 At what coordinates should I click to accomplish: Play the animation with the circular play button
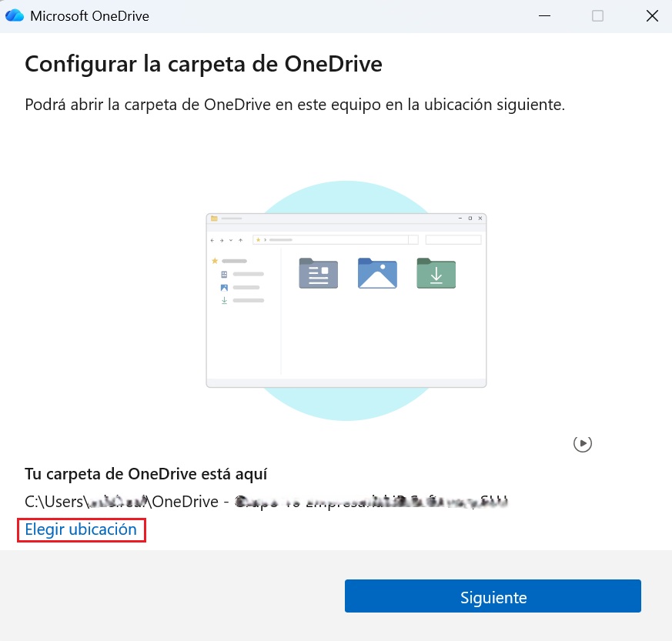coord(583,443)
